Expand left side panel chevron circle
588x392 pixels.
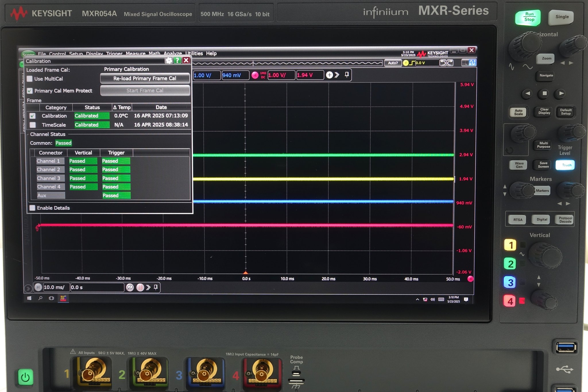28,288
